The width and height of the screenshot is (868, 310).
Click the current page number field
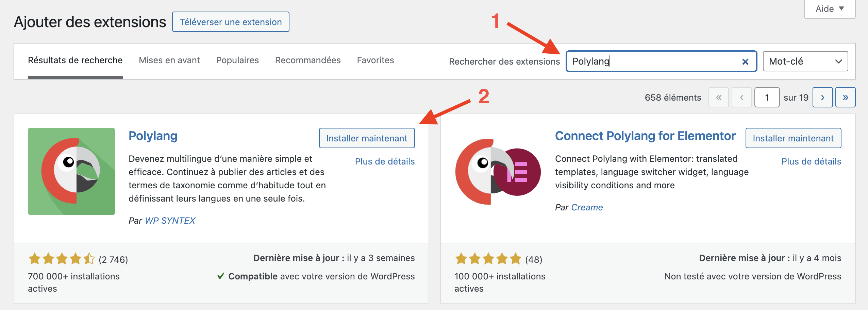coord(767,98)
